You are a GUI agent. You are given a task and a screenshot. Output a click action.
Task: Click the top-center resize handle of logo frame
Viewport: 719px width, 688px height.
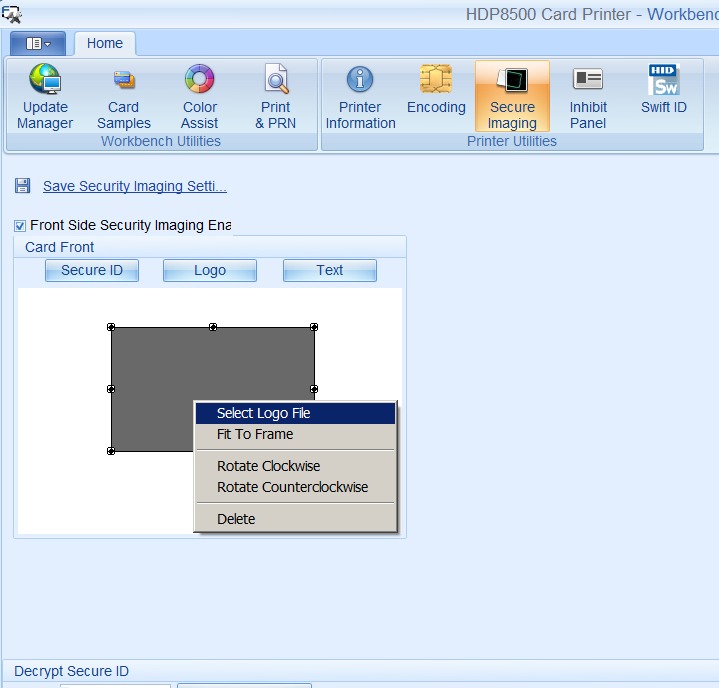(x=213, y=327)
